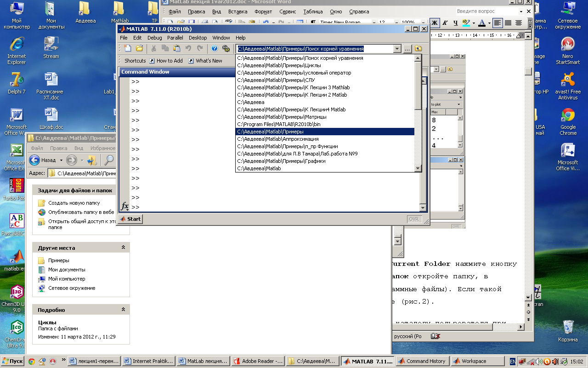The height and width of the screenshot is (368, 588).
Task: Click scroll-down arrow of folder dropdown list
Action: tap(418, 168)
